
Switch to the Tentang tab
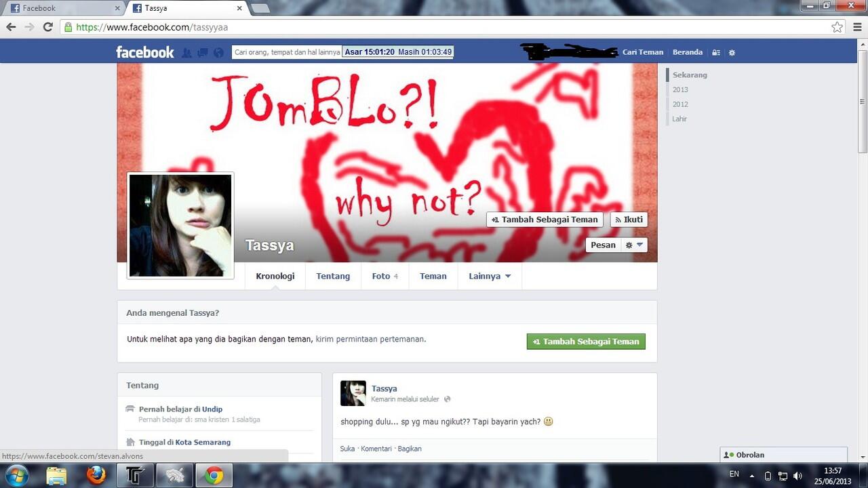(333, 276)
